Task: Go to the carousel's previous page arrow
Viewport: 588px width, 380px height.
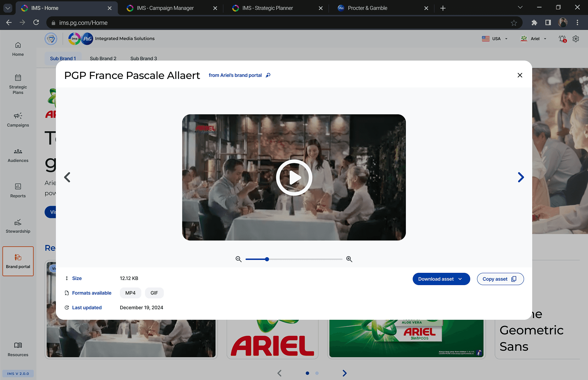Action: (280, 373)
